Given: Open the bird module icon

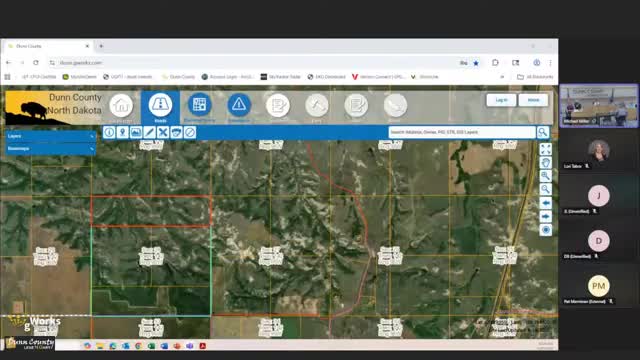Looking at the screenshot, I should (395, 105).
